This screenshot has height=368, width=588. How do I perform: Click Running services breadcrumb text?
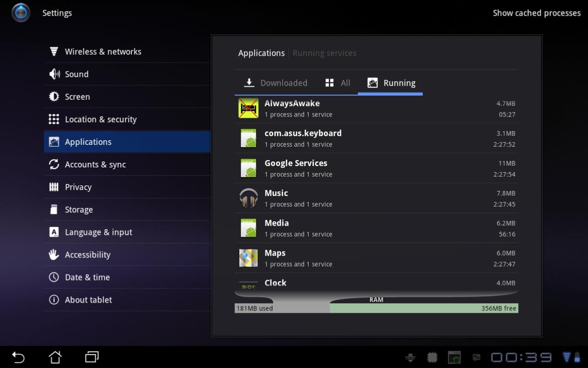pyautogui.click(x=324, y=53)
